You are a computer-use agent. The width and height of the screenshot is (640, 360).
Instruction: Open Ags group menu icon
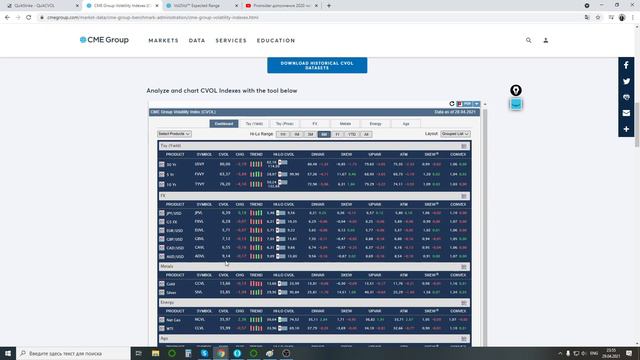pyautogui.click(x=464, y=339)
